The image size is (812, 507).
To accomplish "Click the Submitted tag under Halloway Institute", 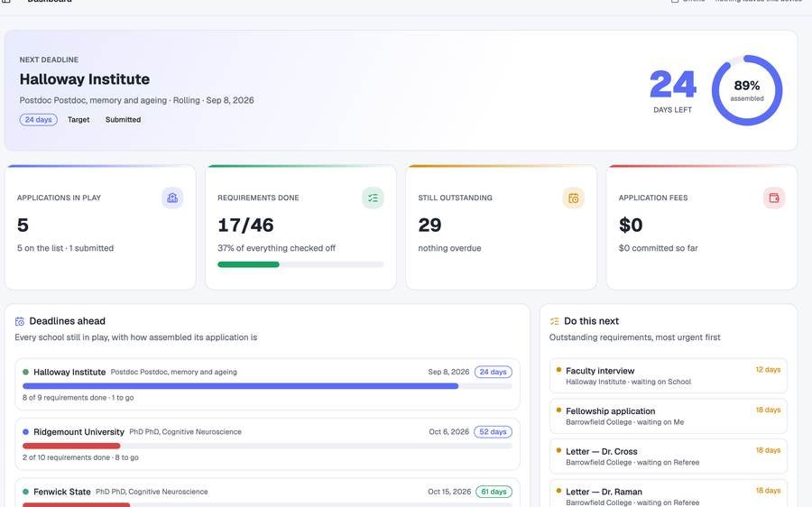I will 124,120.
